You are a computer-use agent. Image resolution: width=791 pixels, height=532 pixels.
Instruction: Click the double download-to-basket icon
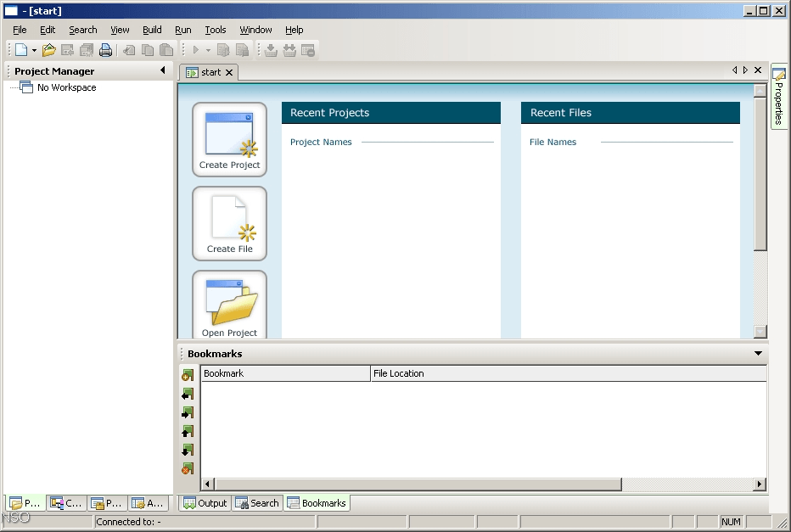289,50
